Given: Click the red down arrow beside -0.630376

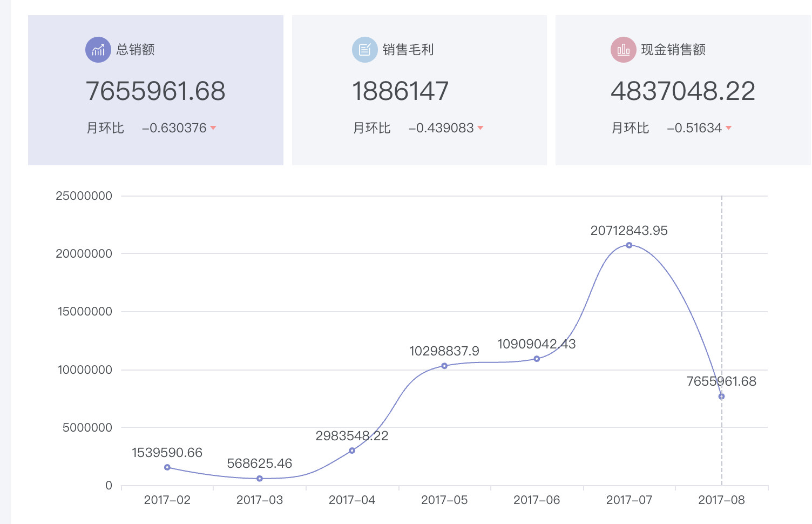Looking at the screenshot, I should tap(213, 128).
